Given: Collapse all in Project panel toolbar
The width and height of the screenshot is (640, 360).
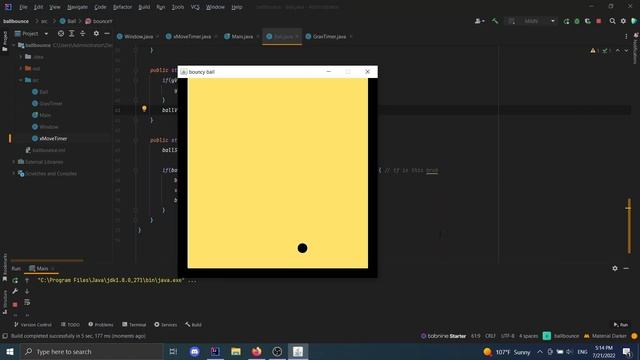Looking at the screenshot, I should coord(82,33).
